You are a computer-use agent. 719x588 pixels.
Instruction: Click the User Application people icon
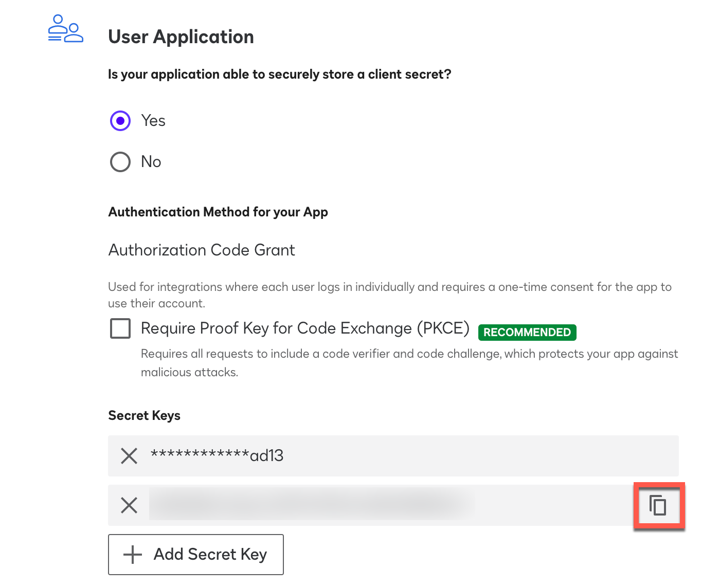[x=65, y=29]
